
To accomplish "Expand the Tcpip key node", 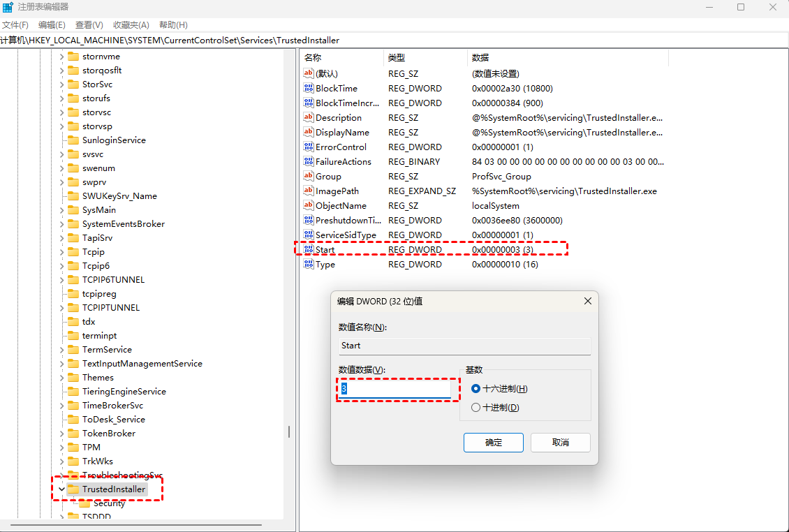I will (61, 252).
